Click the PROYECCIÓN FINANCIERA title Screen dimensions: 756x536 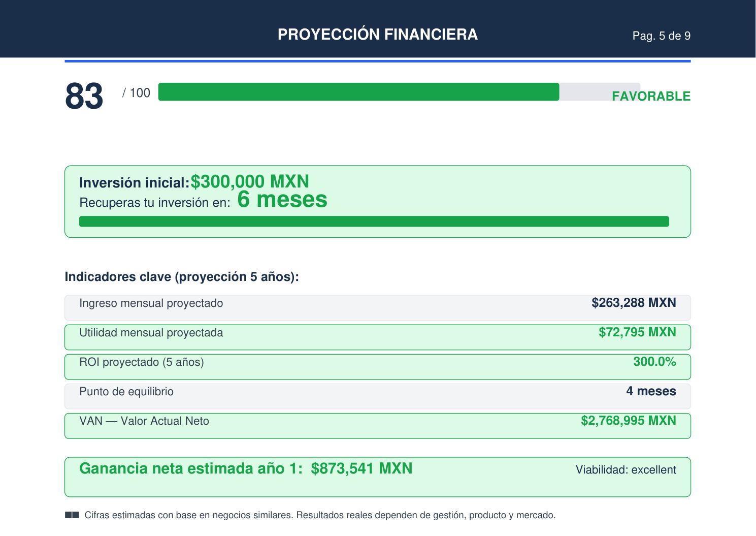[377, 34]
